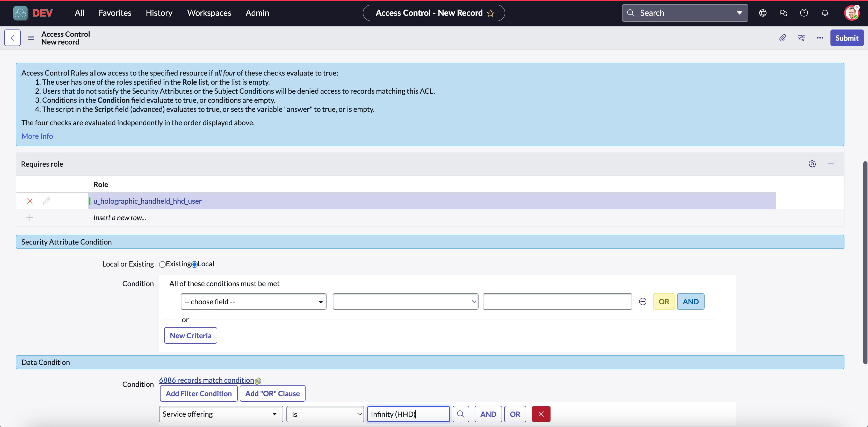The width and height of the screenshot is (868, 427).
Task: Click the empty security condition value field
Action: 557,301
